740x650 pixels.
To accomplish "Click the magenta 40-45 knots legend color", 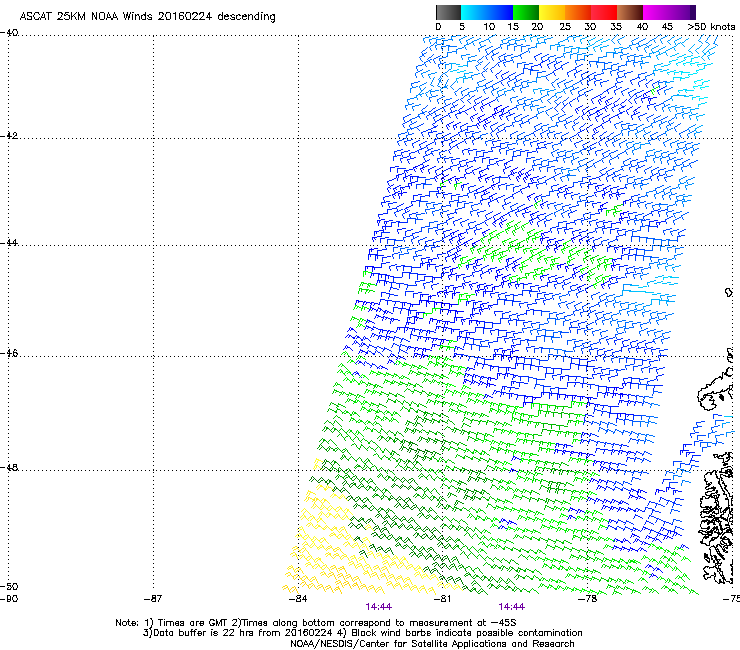I will coord(656,12).
